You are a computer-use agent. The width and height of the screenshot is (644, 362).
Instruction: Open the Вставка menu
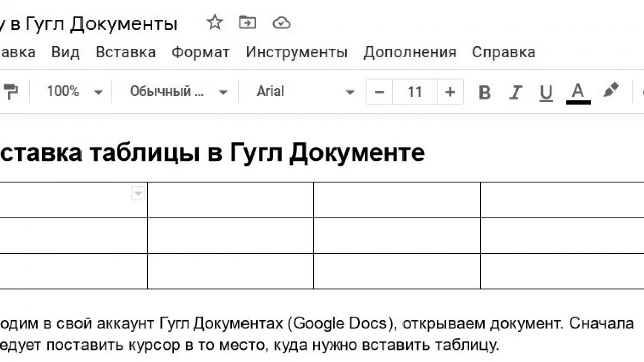[126, 52]
